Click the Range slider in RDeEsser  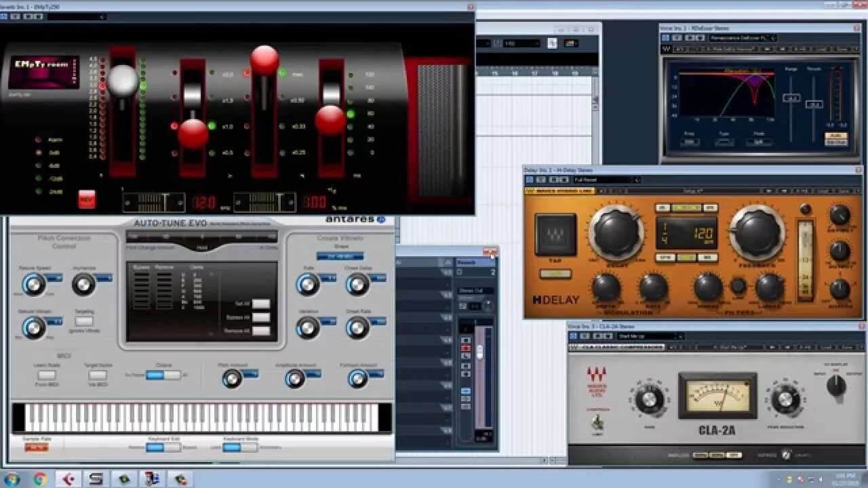pos(791,98)
